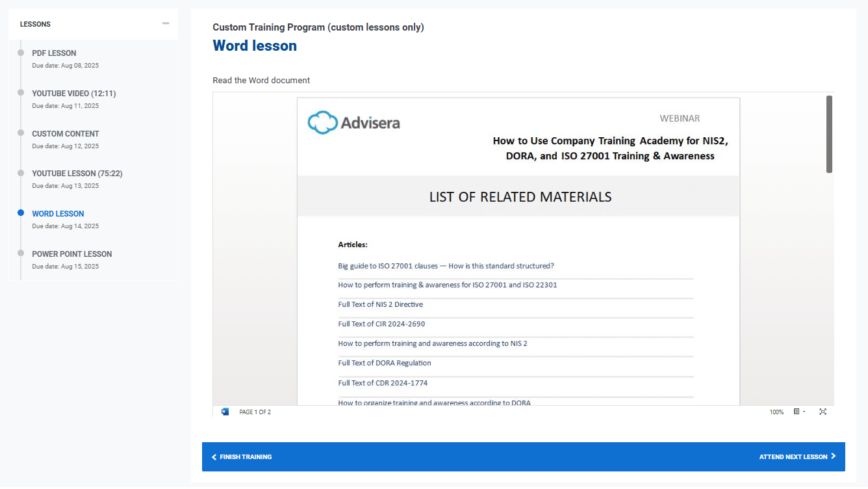Open Big guide to ISO 27001 clauses link
Image resolution: width=868 pixels, height=489 pixels.
click(x=446, y=266)
